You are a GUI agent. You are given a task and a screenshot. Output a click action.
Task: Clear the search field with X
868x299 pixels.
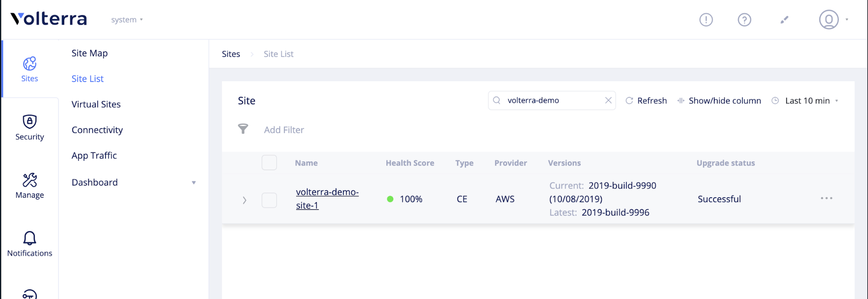coord(608,100)
